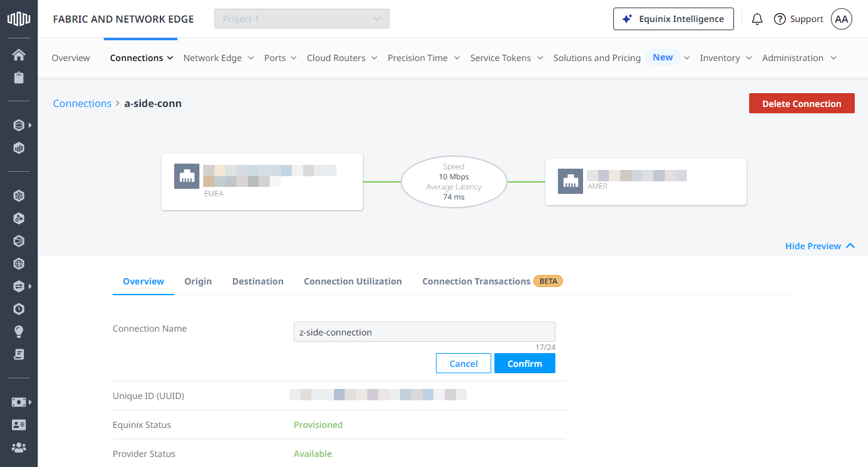868x467 pixels.
Task: Expand the Solutions and Pricing menu
Action: pyautogui.click(x=621, y=58)
